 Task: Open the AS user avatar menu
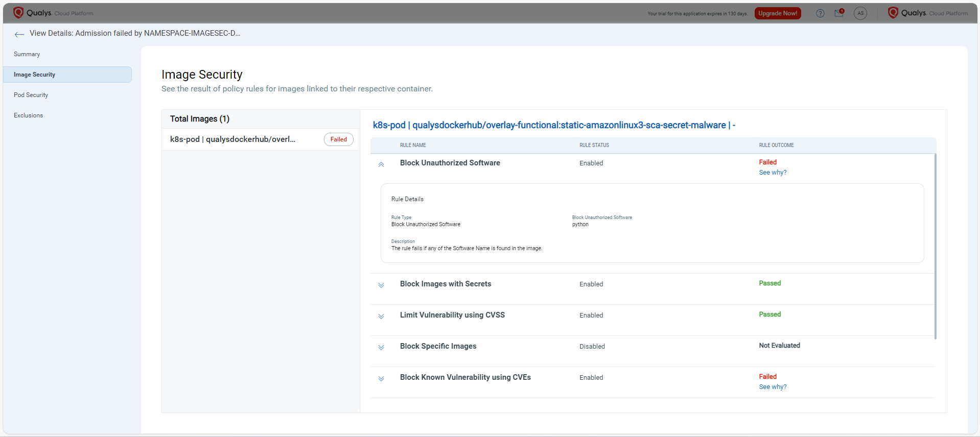click(860, 13)
